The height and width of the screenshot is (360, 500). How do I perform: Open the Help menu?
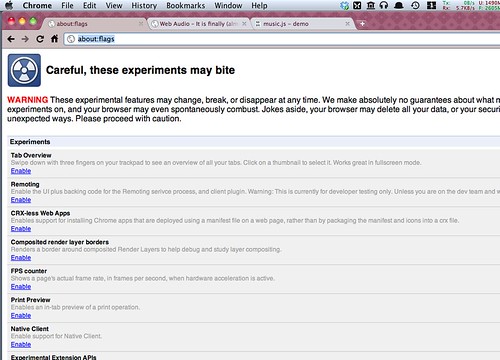coord(259,5)
